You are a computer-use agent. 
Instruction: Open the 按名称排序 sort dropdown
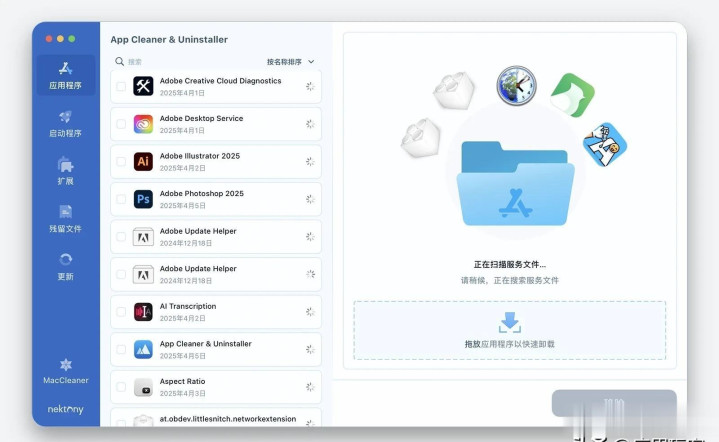290,61
